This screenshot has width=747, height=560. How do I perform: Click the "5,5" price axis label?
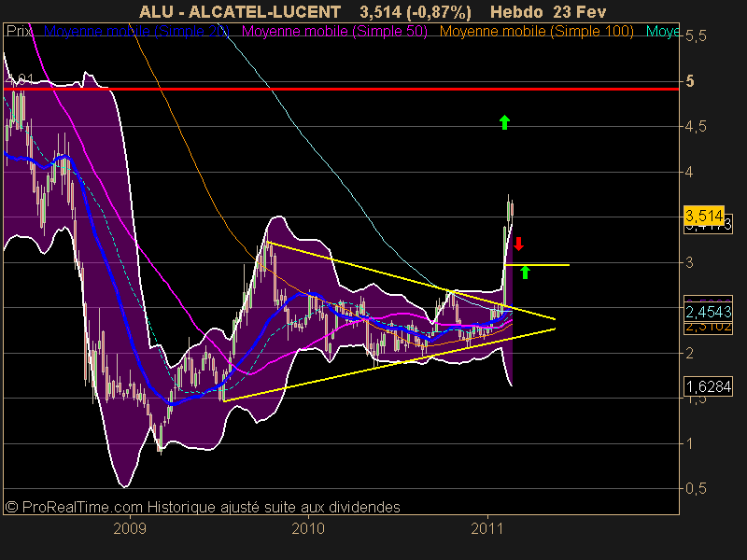pos(696,35)
